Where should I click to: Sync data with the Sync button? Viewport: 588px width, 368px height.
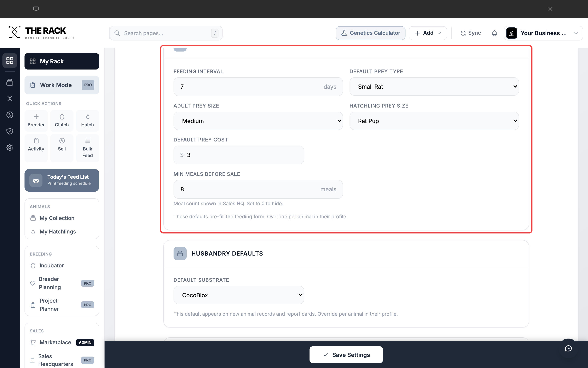470,33
